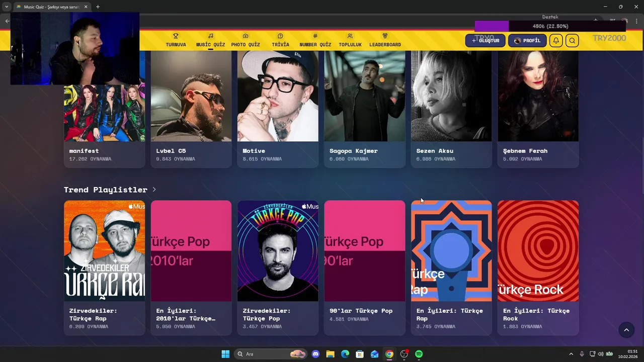Screen dimensions: 644x362
Task: Open the Photo Quiz tab
Action: coord(246,40)
